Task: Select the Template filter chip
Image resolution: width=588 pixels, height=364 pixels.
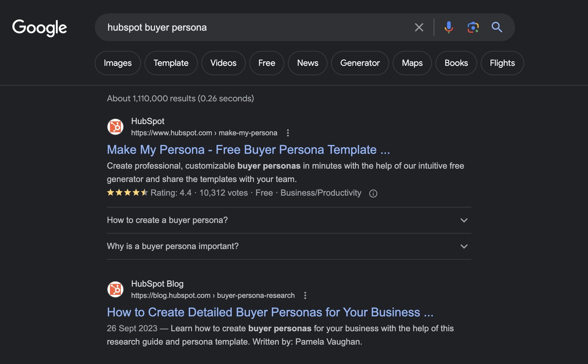Action: coord(171,63)
